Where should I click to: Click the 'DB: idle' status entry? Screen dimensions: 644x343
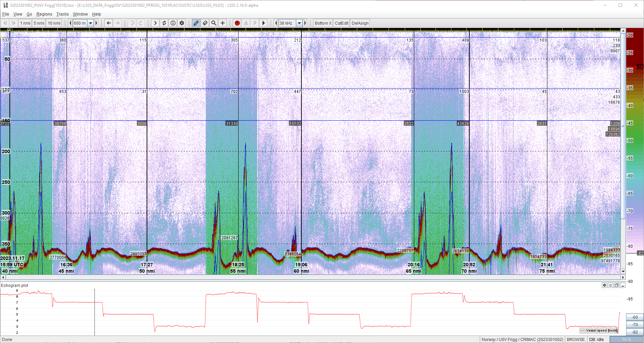(596, 339)
